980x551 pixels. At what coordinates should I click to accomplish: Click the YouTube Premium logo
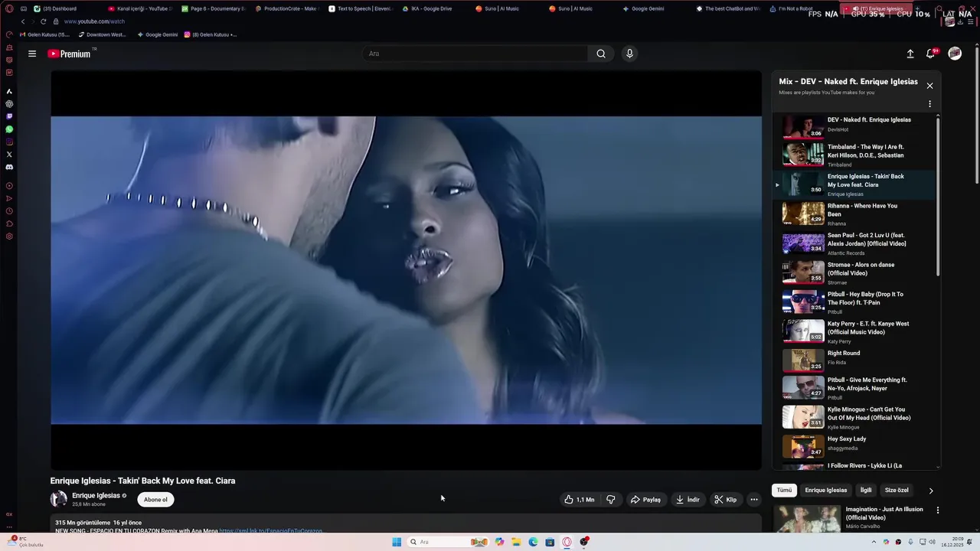pos(69,54)
